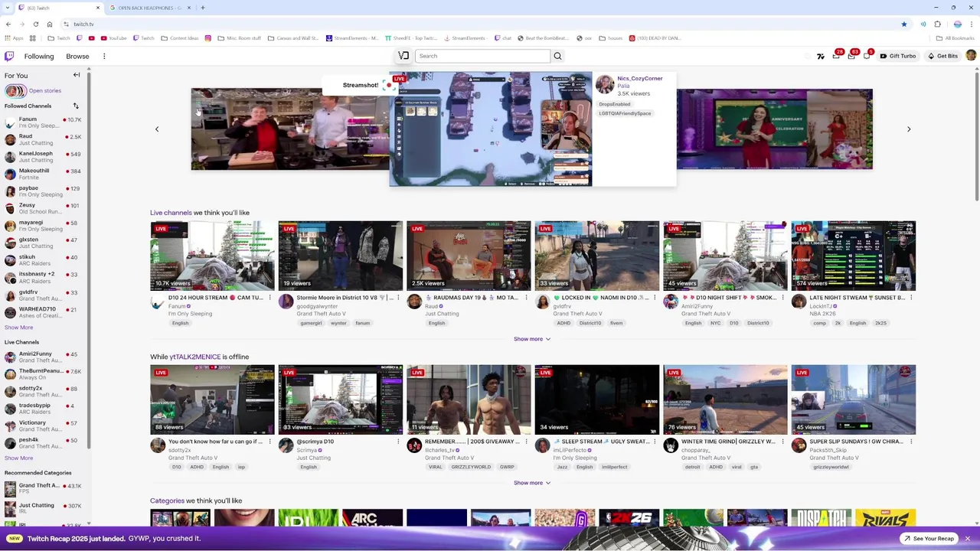The height and width of the screenshot is (551, 980).
Task: Open the Browse tab
Action: tap(77, 56)
